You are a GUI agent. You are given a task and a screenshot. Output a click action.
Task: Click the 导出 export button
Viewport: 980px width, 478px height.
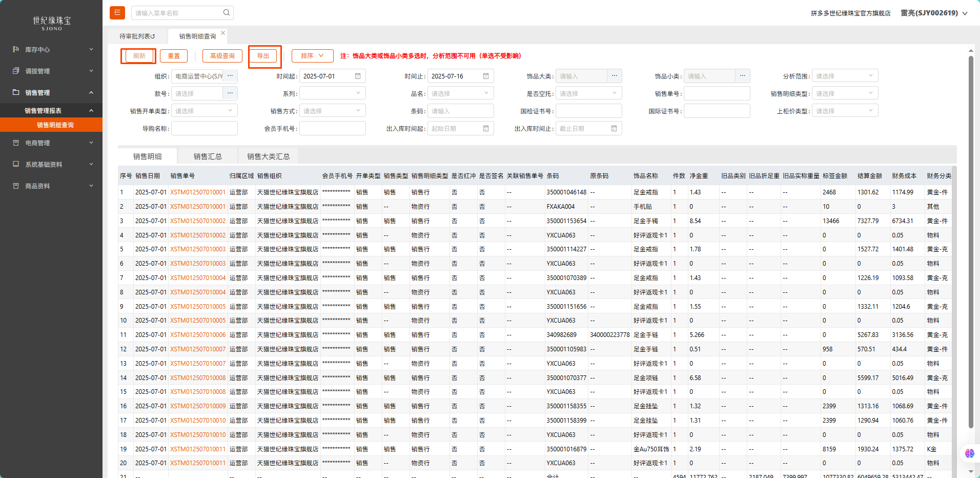point(263,56)
